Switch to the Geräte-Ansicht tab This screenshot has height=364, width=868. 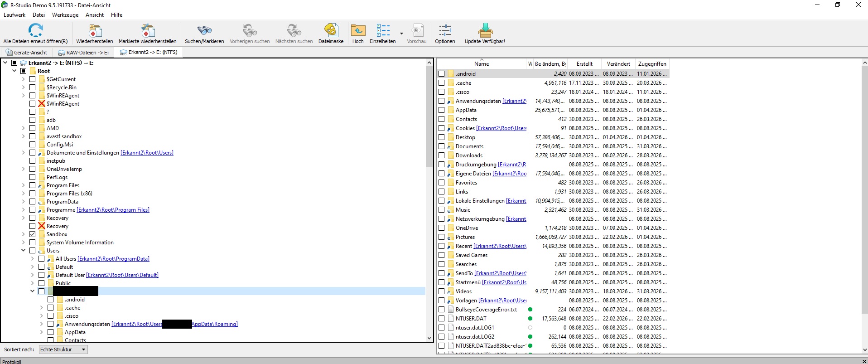pos(27,53)
